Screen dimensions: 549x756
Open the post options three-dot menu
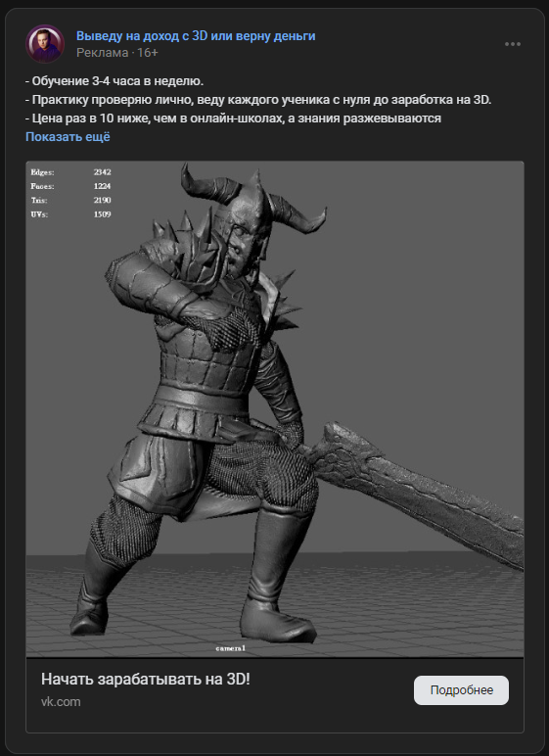513,44
